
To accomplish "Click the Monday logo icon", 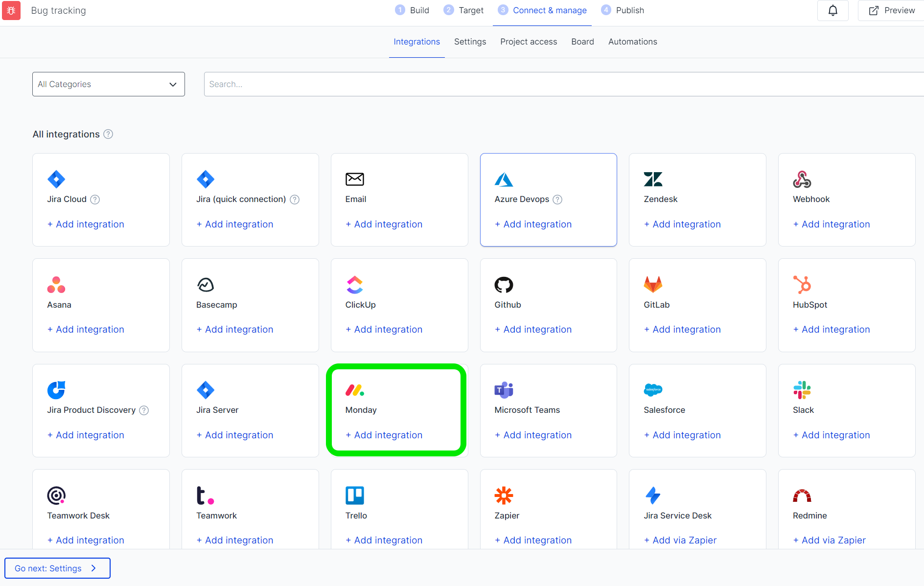I will [355, 390].
